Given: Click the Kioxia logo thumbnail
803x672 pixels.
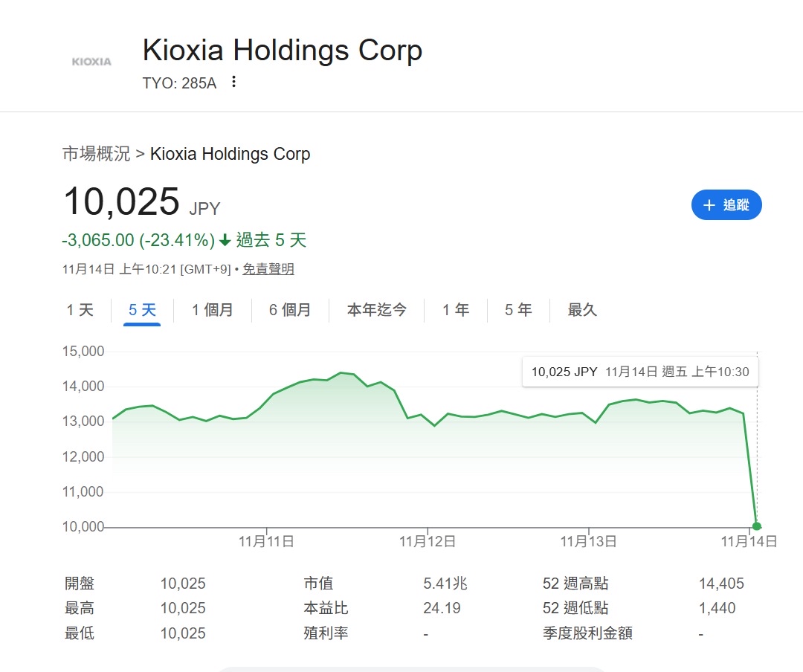Looking at the screenshot, I should [91, 62].
